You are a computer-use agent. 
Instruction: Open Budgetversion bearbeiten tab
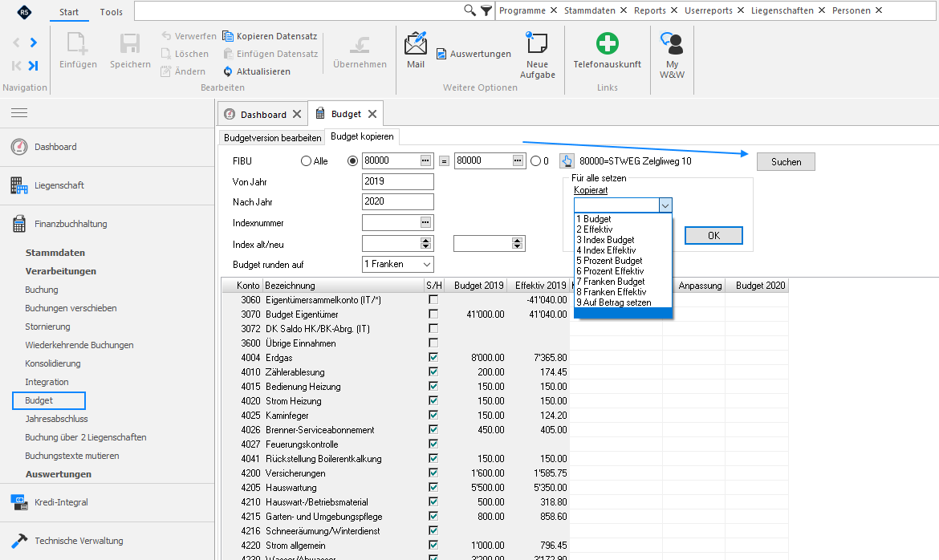pyautogui.click(x=273, y=138)
